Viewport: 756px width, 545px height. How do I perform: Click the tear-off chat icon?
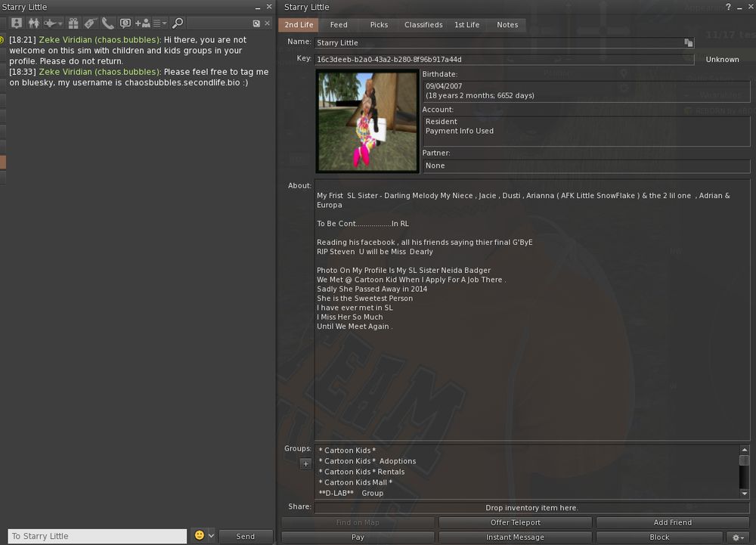tap(256, 23)
